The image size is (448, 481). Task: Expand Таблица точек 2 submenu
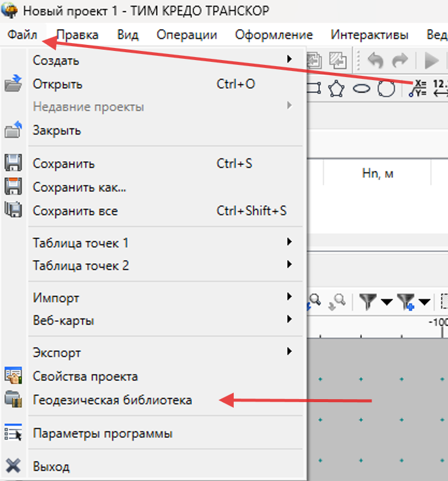click(x=166, y=265)
